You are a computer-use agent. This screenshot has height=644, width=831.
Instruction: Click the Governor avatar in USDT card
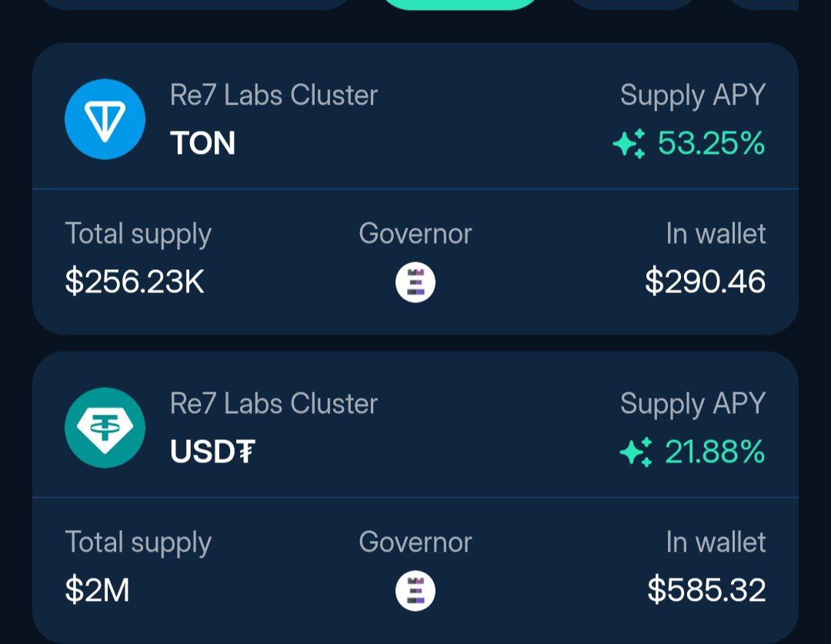point(415,590)
